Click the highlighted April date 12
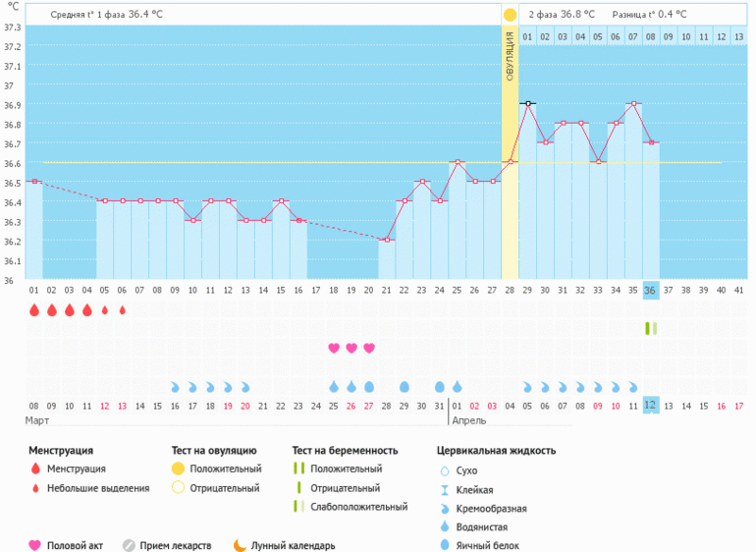756x552 pixels. 650,406
